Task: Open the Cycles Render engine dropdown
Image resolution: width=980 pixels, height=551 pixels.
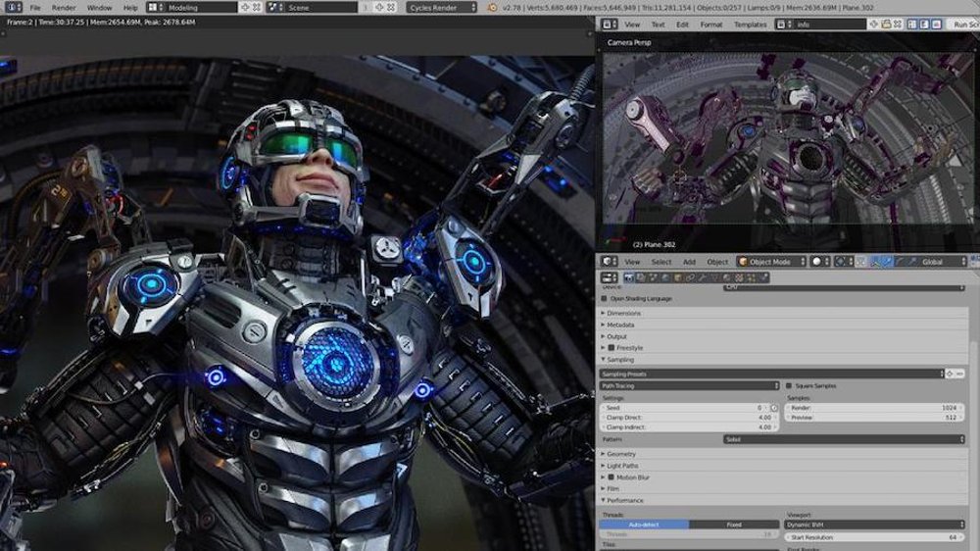Action: [441, 8]
